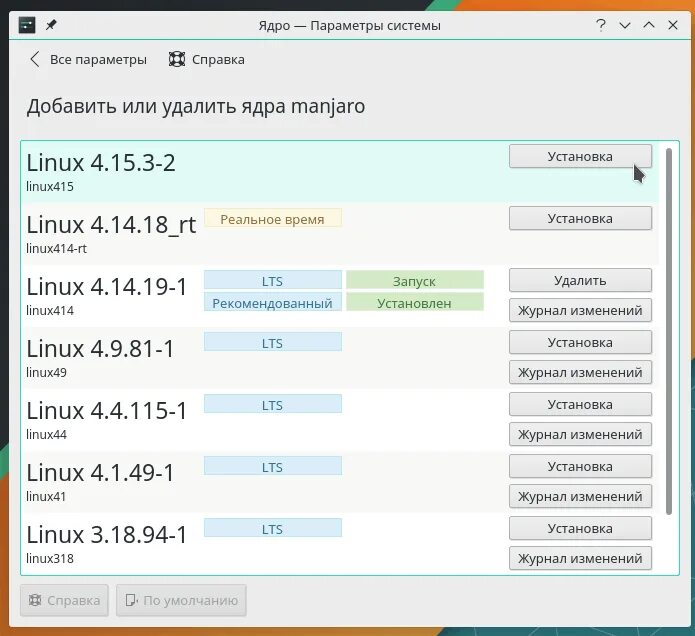Open Справка in the top toolbar

(x=207, y=59)
